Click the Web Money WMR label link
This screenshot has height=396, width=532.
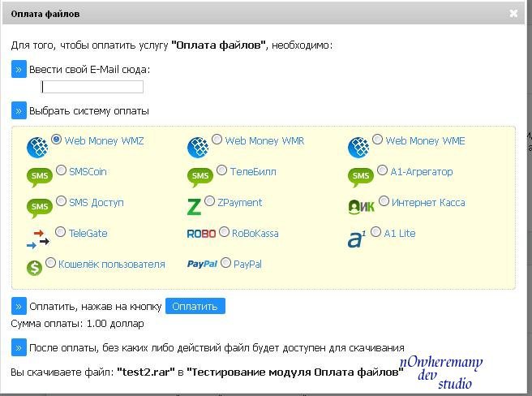click(x=264, y=141)
